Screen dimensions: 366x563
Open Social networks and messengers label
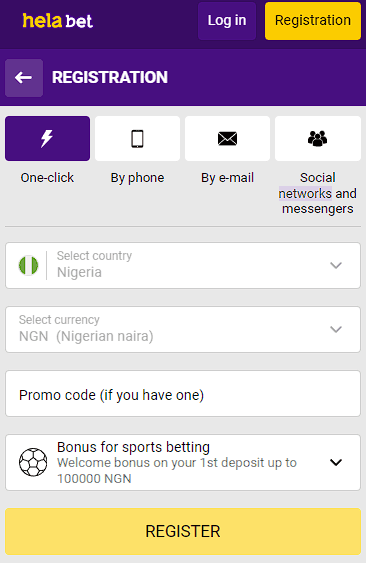(318, 193)
